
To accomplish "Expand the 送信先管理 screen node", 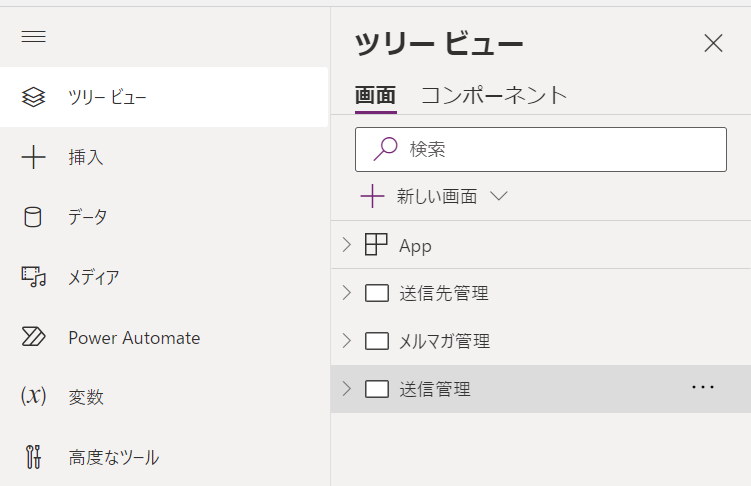I will [347, 293].
